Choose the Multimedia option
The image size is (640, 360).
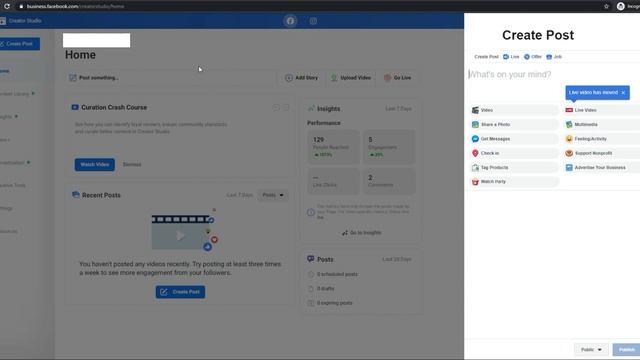click(x=602, y=124)
